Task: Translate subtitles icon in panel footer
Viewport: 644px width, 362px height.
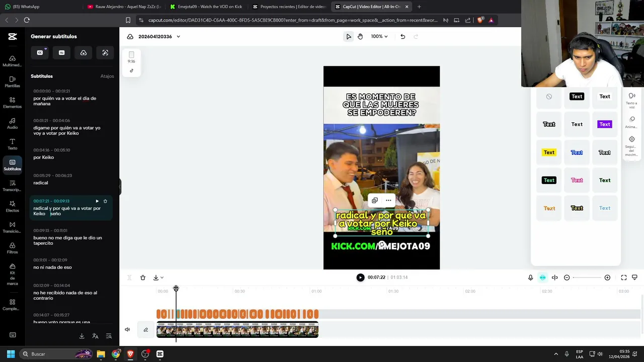Action: point(95,336)
